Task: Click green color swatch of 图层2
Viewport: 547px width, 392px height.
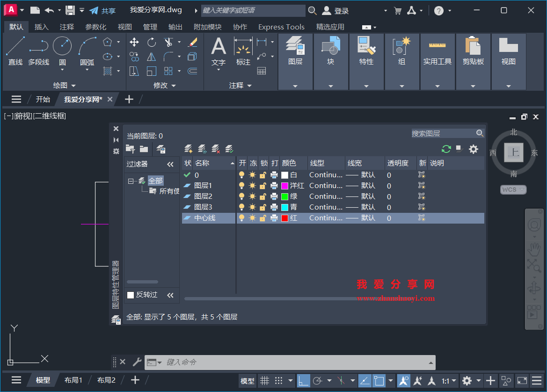Action: coord(284,196)
